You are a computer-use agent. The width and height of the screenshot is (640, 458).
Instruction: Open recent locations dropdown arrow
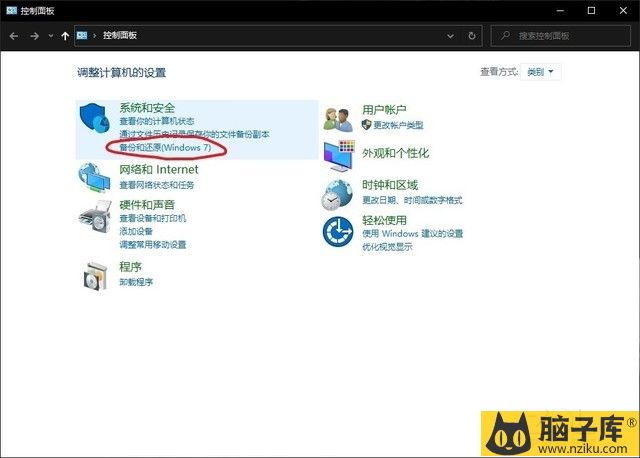point(51,36)
